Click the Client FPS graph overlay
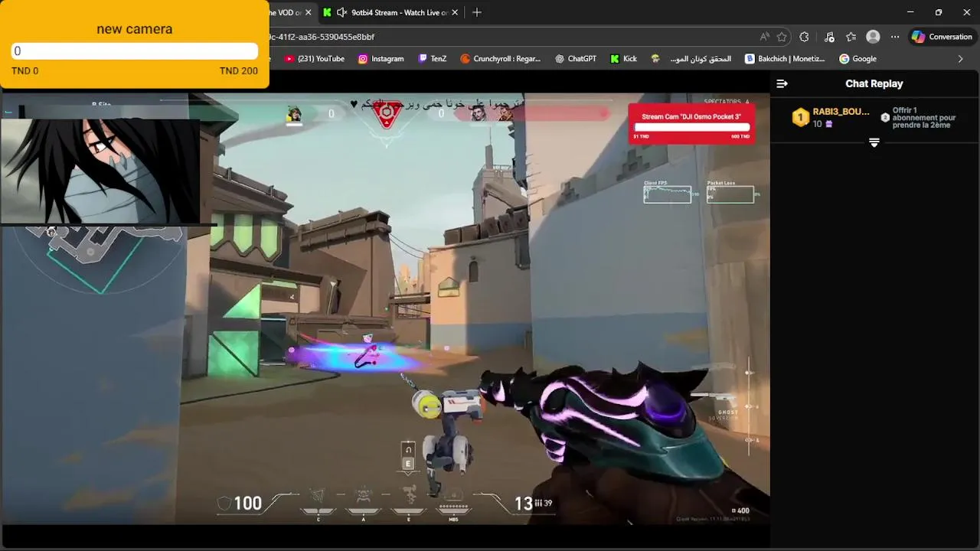Viewport: 980px width, 551px height. tap(668, 194)
